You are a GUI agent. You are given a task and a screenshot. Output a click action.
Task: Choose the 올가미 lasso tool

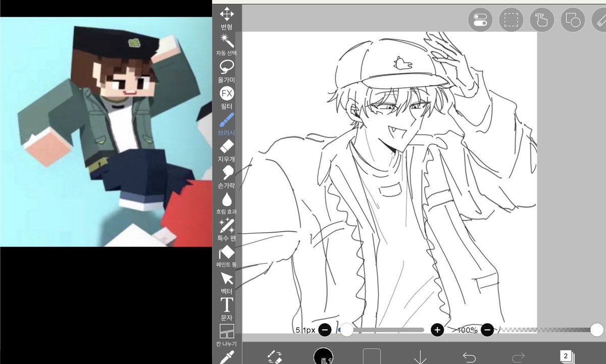click(x=227, y=71)
